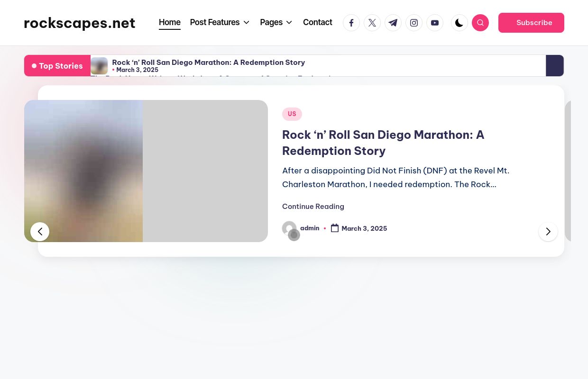Click the Top Stories label

[57, 66]
